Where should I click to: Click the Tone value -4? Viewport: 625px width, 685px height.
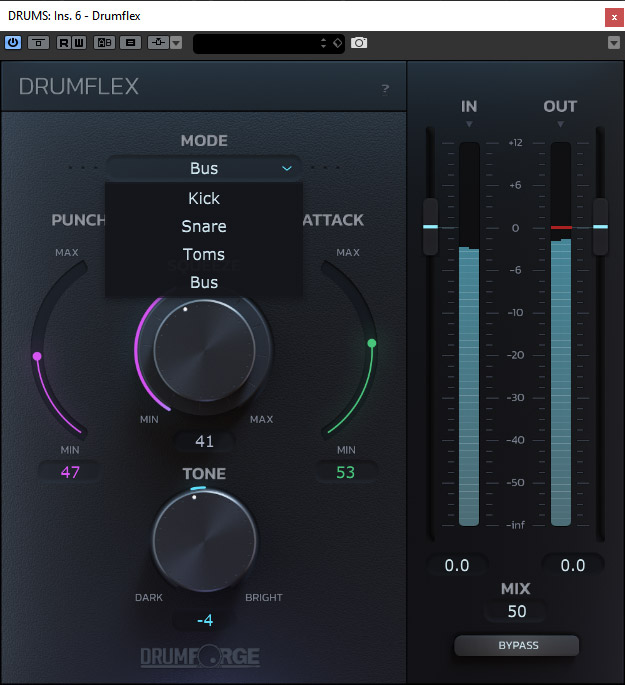(205, 620)
